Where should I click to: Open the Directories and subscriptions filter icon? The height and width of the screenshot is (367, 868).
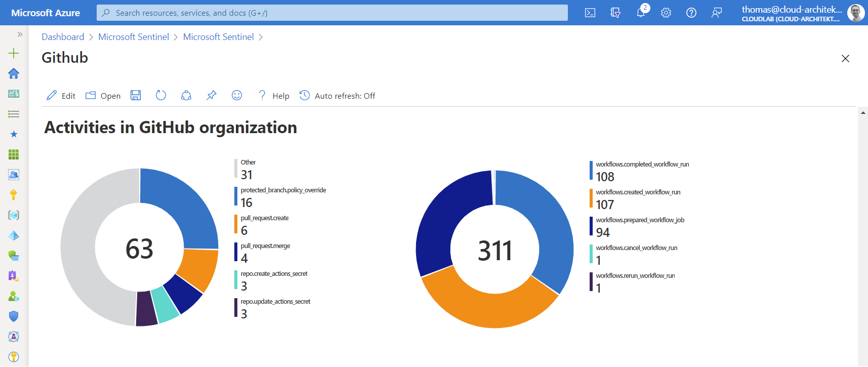tap(615, 13)
